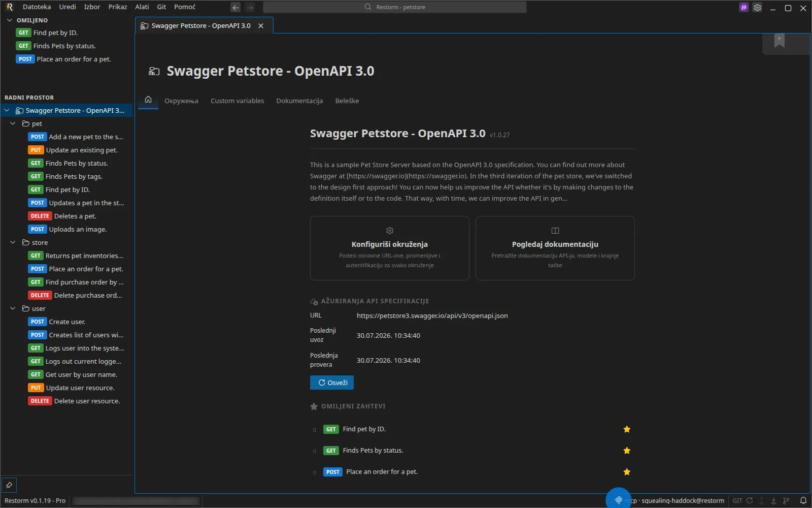The height and width of the screenshot is (508, 812).
Task: Click the Restorm logo icon
Action: pyautogui.click(x=9, y=7)
